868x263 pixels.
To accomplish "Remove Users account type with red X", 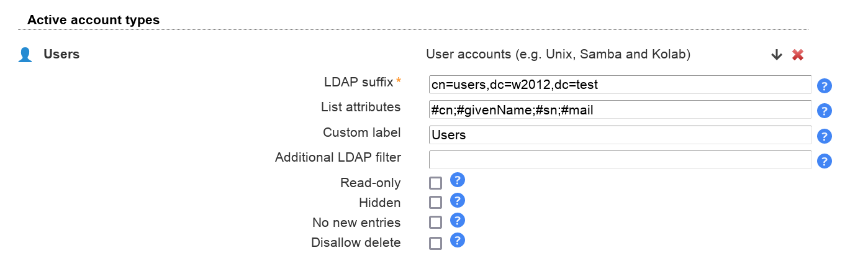I will click(x=798, y=55).
